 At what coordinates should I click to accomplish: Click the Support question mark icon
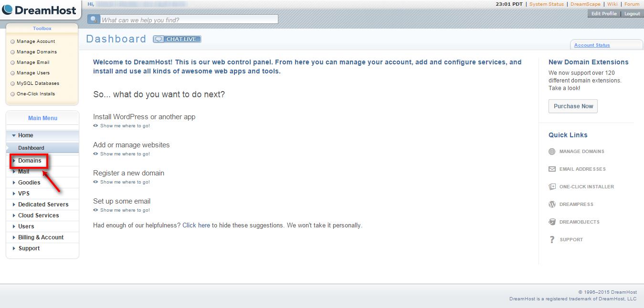[x=552, y=240]
